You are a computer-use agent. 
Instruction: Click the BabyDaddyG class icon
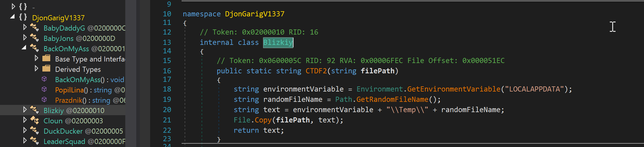click(34, 28)
